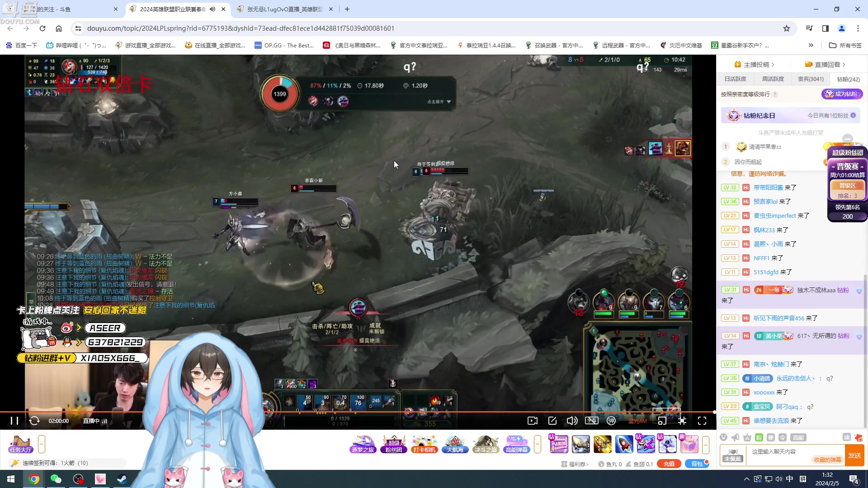Open 大航海 activity icon
868x488 pixels.
(455, 444)
